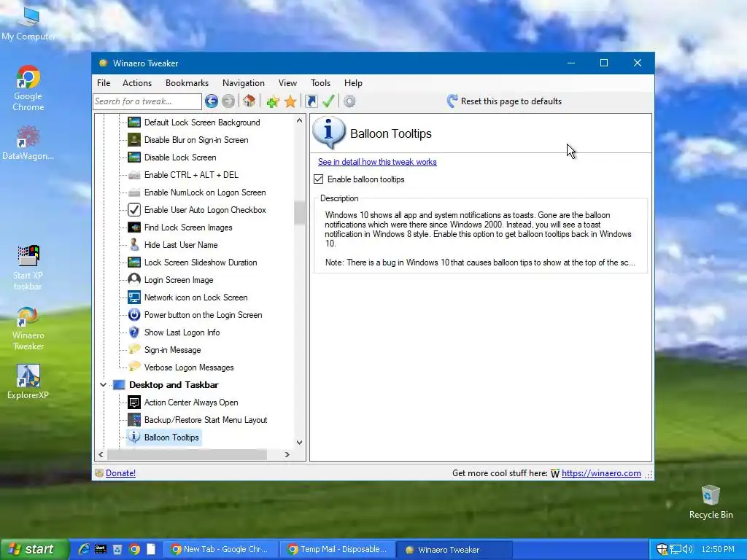Viewport: 747px width, 560px height.
Task: Click the tree horizontal scrollbar right arrow
Action: [x=287, y=454]
